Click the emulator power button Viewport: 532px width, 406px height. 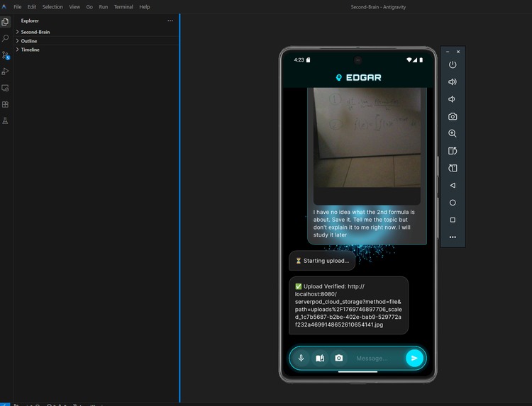point(453,64)
